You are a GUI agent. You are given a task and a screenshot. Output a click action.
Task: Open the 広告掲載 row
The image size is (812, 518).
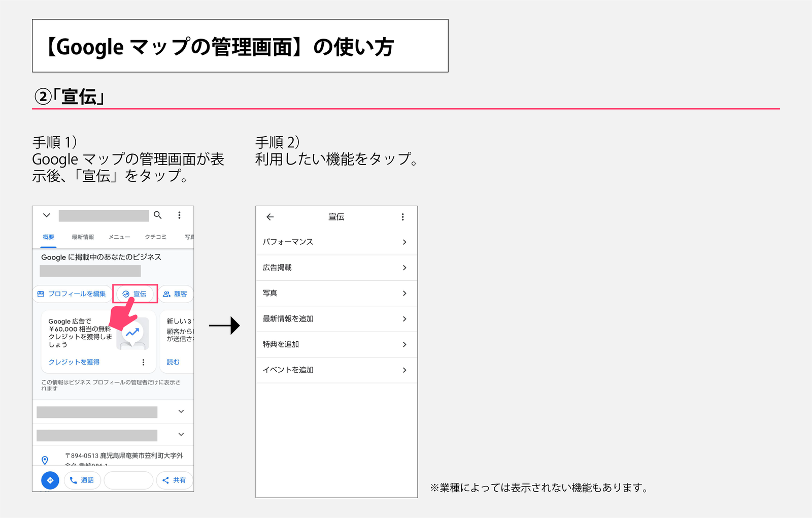pyautogui.click(x=336, y=268)
